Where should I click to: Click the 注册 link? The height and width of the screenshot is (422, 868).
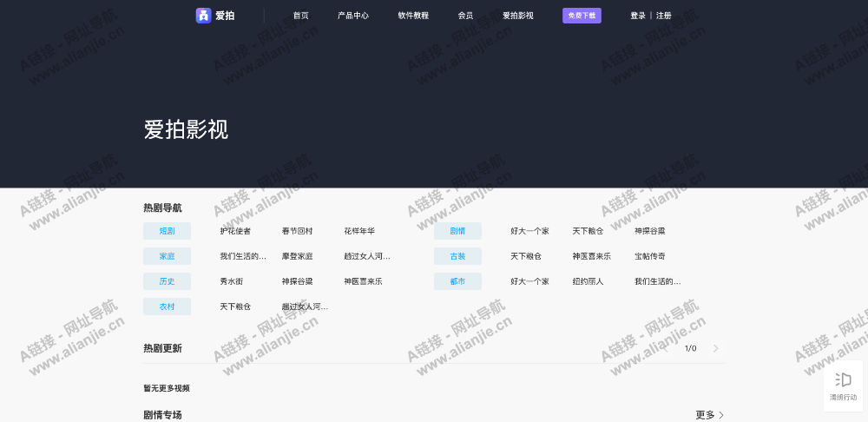pos(664,16)
